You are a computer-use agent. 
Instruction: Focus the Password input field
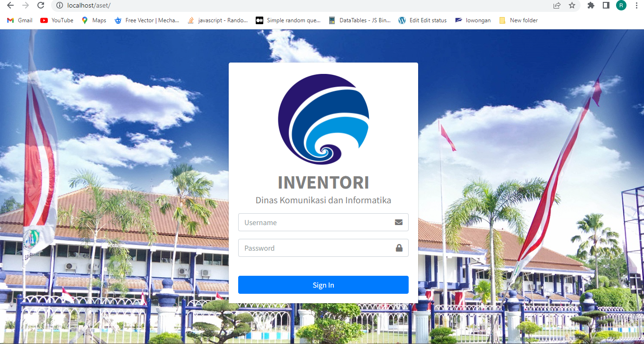point(315,248)
